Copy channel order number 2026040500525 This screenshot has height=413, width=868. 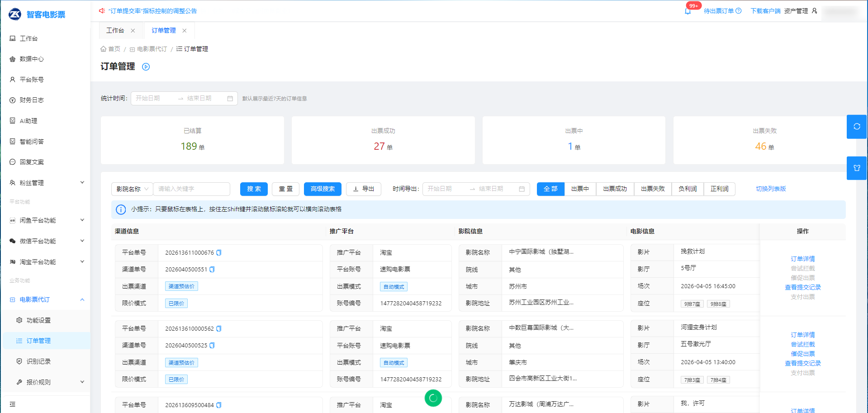[x=212, y=346]
